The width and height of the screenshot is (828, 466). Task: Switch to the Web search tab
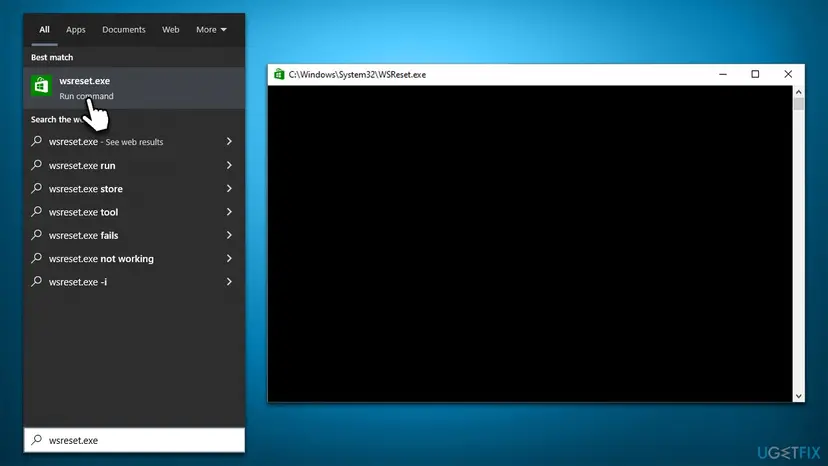(x=171, y=30)
